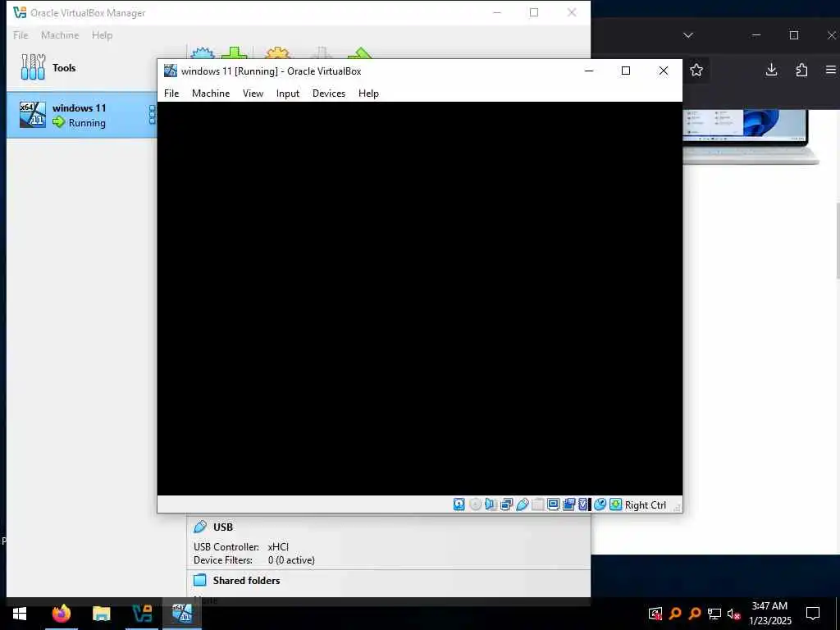The height and width of the screenshot is (630, 840).
Task: Click the USB section header in Manager details
Action: click(x=223, y=527)
